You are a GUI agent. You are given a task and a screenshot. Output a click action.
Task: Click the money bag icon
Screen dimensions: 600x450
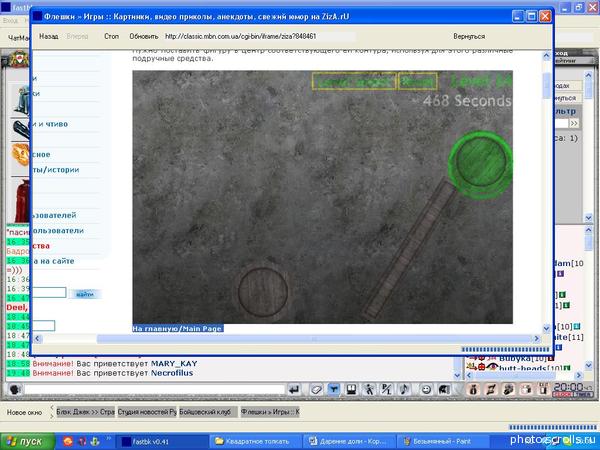(x=473, y=390)
